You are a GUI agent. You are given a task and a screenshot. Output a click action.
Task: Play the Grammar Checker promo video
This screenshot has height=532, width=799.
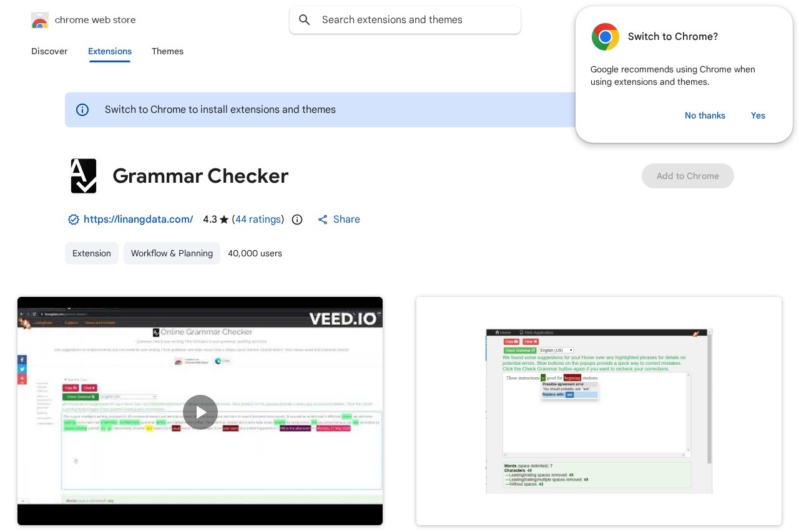click(200, 412)
